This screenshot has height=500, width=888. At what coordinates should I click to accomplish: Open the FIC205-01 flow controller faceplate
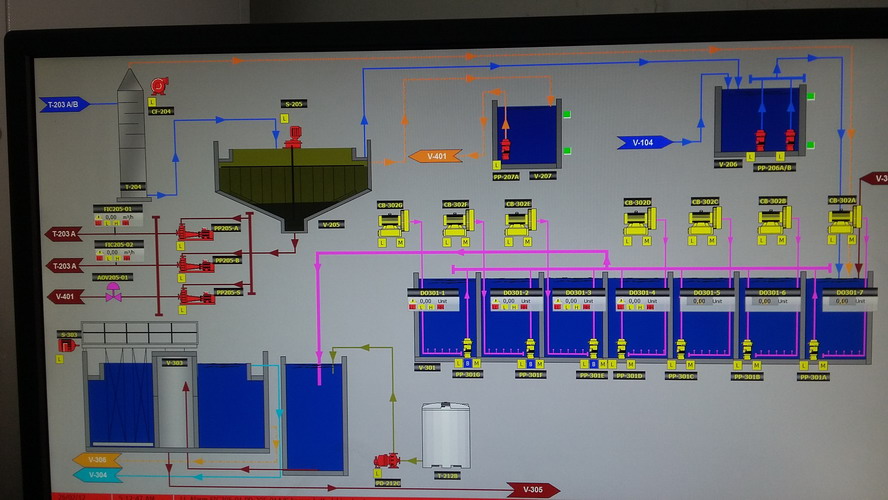point(118,217)
